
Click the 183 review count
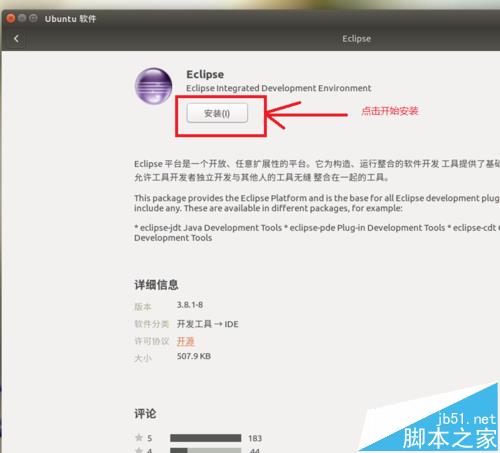[x=255, y=438]
